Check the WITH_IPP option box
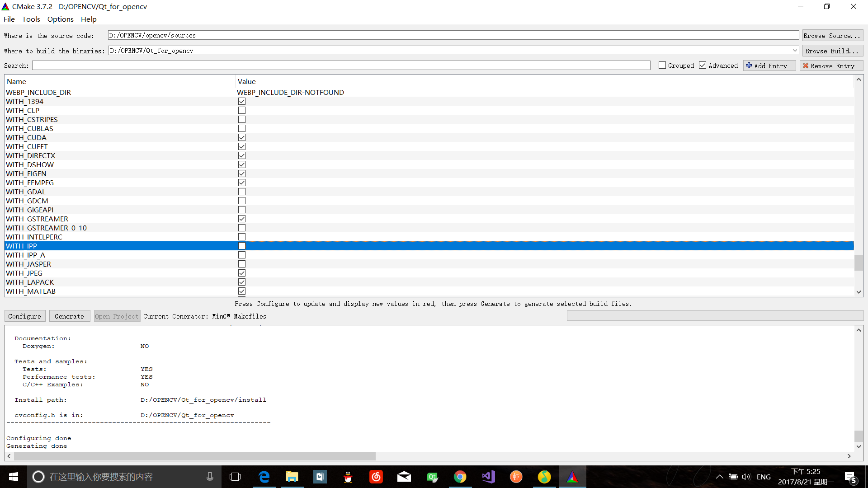868x488 pixels. pos(242,246)
